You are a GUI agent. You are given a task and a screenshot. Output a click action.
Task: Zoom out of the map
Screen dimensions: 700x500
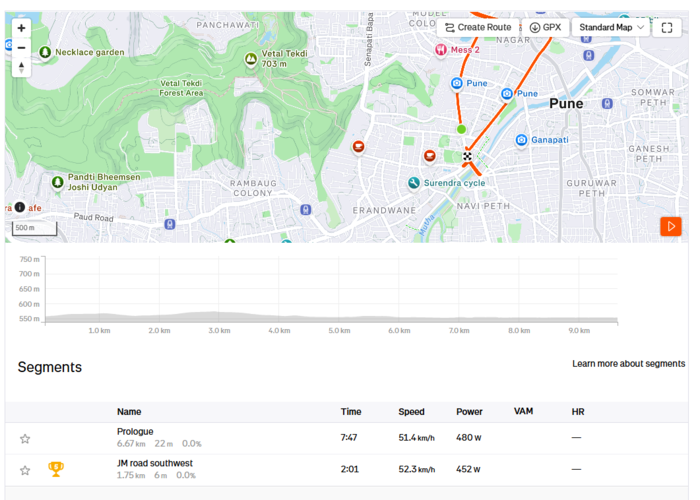click(21, 48)
